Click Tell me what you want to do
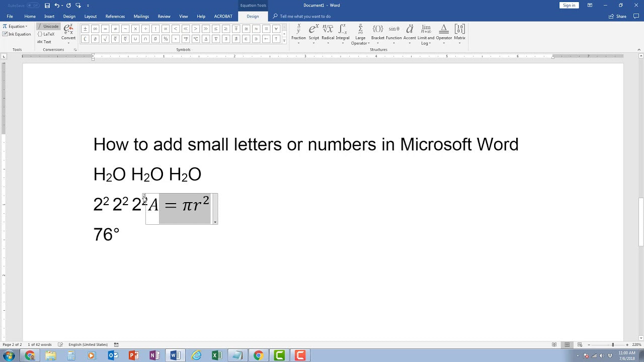 (x=305, y=16)
